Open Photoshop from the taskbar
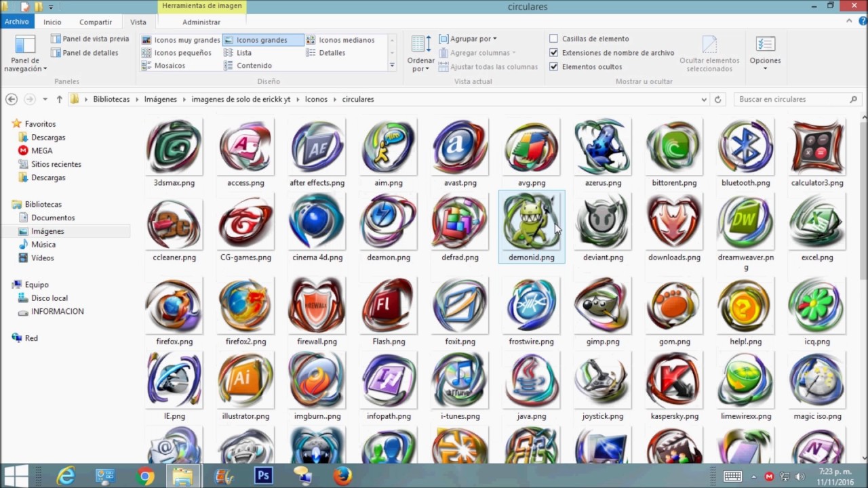868x488 pixels. pos(263,476)
